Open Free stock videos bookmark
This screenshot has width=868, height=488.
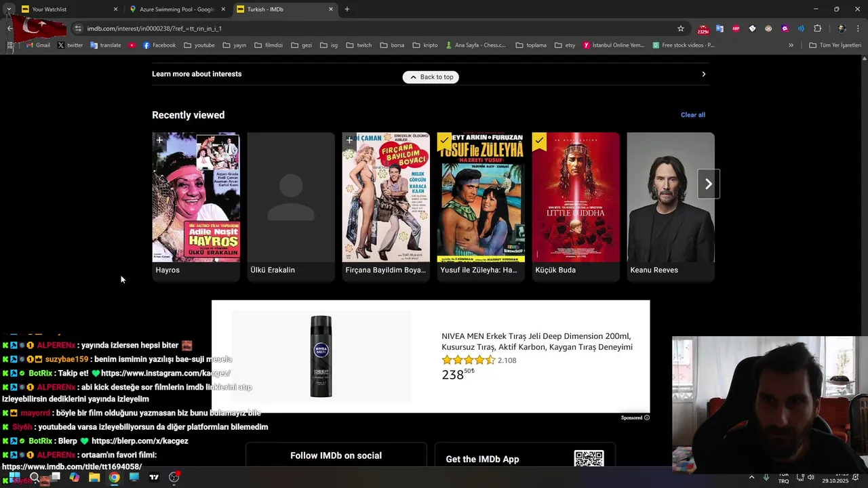point(684,45)
